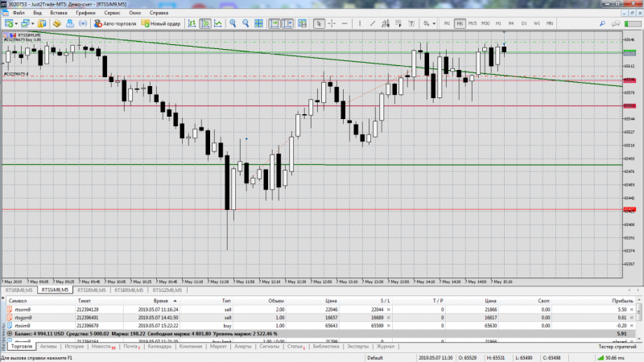644x362 pixels.
Task: Open Журнал tab in toolbox
Action: point(386,347)
